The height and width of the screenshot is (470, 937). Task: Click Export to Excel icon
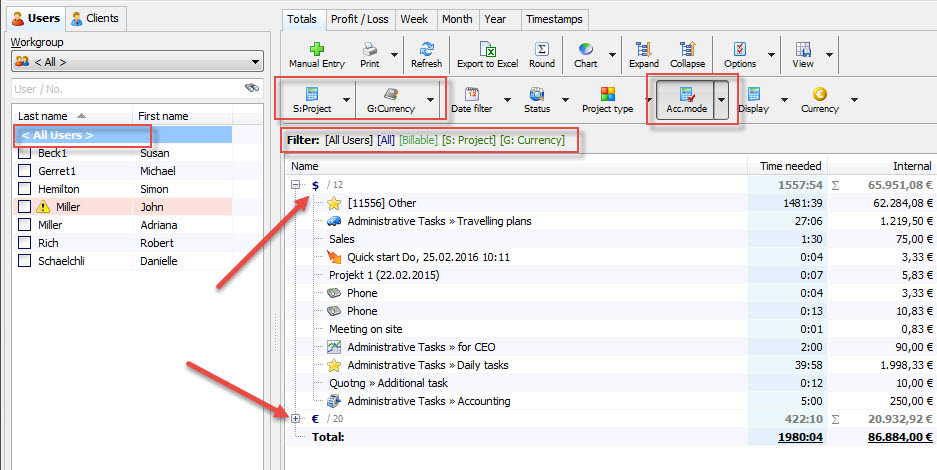coord(488,49)
